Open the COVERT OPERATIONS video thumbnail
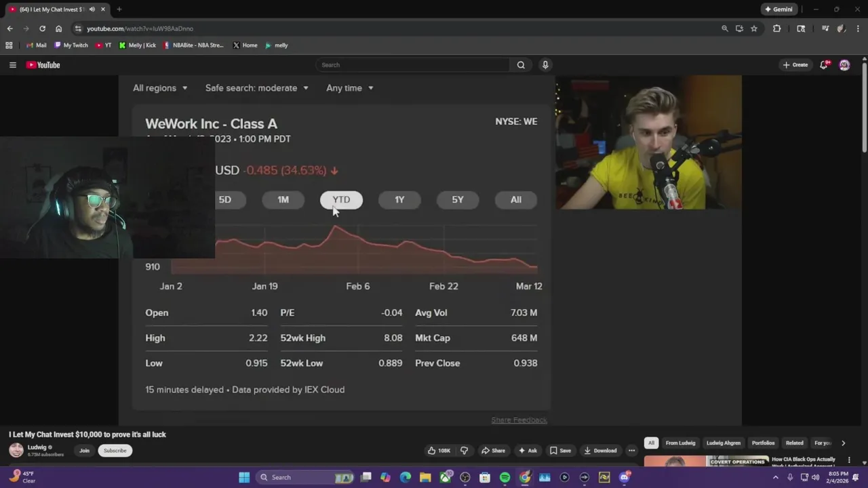Viewport: 868px width, 488px height. click(706, 461)
